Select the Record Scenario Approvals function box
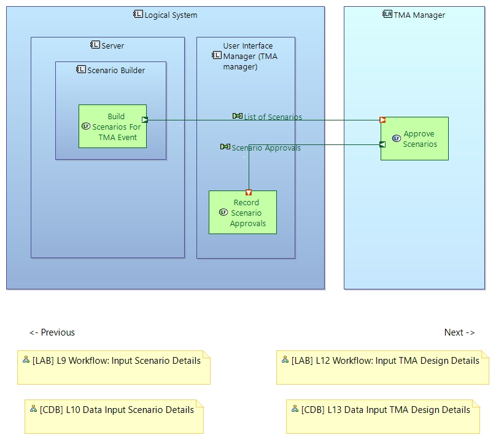This screenshot has width=504, height=440. (x=242, y=213)
